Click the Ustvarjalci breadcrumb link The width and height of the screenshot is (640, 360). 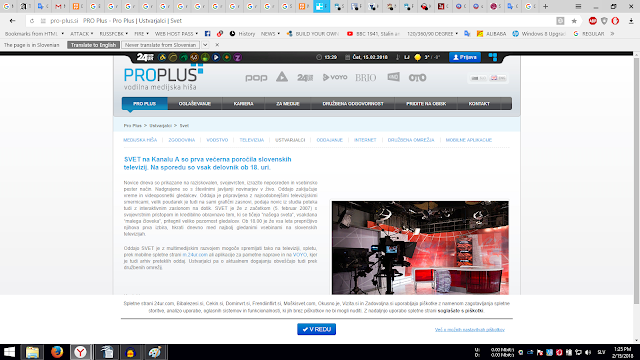pos(160,126)
